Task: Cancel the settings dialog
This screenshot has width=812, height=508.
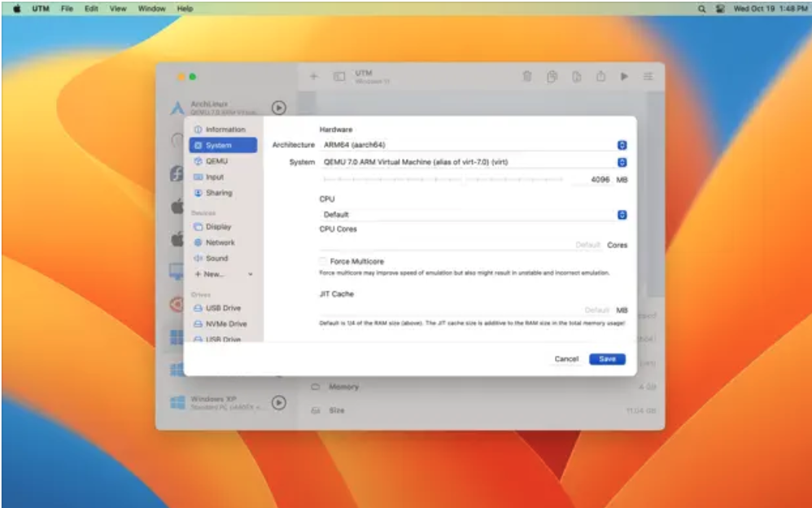Action: pyautogui.click(x=566, y=359)
